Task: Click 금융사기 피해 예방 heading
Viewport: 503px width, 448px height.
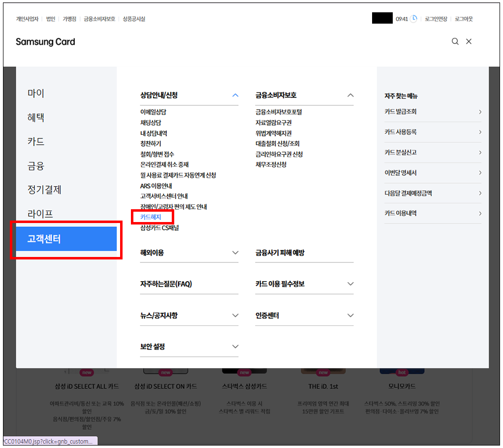Action: (280, 253)
